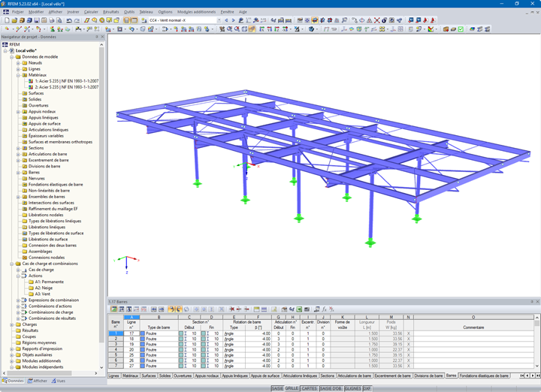Click the green checkmark plausibility icon

click(461, 29)
